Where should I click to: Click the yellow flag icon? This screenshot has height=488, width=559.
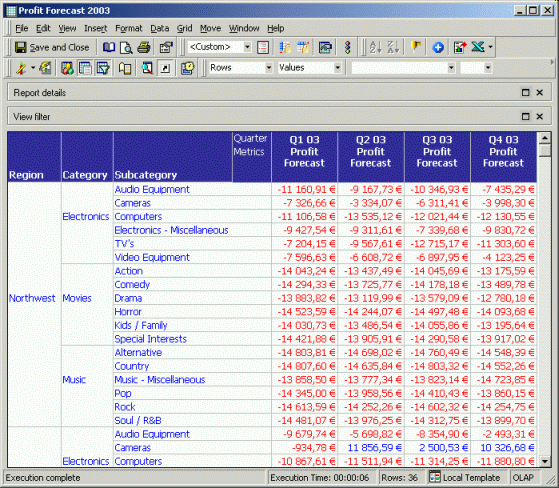tap(416, 47)
